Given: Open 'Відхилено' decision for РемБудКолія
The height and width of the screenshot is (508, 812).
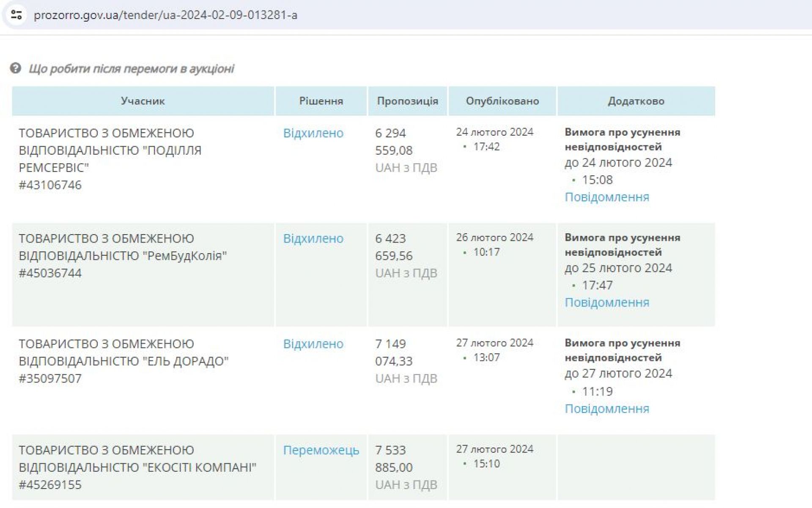Looking at the screenshot, I should click(313, 238).
